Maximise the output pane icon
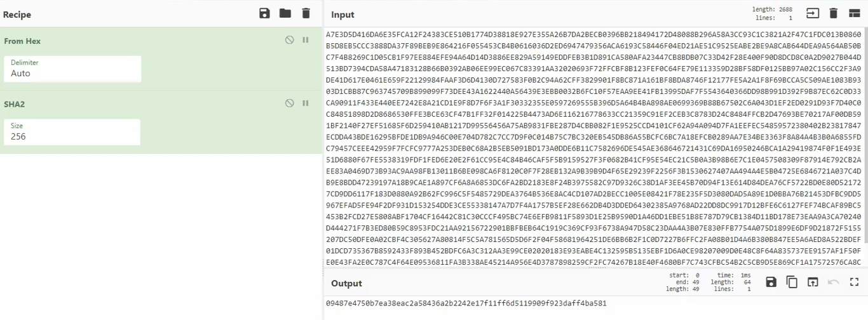The width and height of the screenshot is (868, 320). pos(855,282)
